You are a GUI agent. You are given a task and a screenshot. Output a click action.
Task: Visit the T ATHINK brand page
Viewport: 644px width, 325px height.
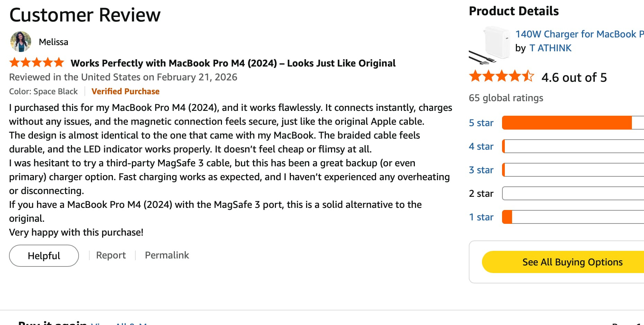[550, 48]
